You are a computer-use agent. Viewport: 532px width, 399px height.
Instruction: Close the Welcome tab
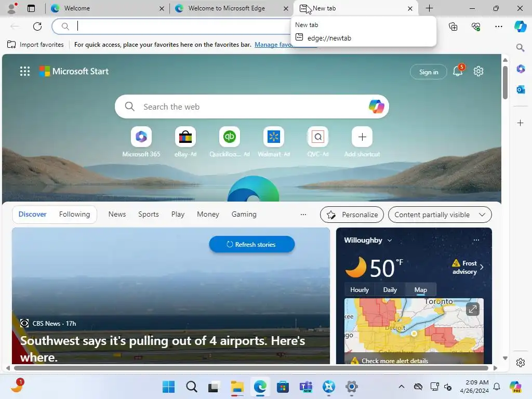[x=162, y=8]
